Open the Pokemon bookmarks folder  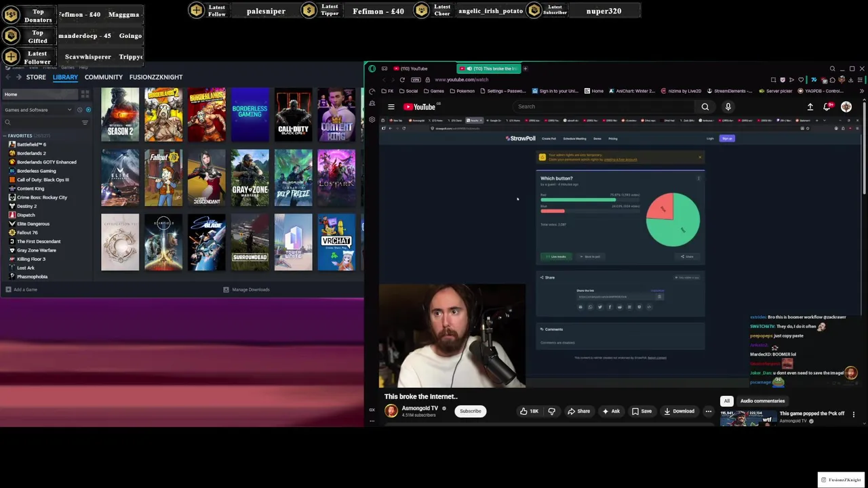461,91
